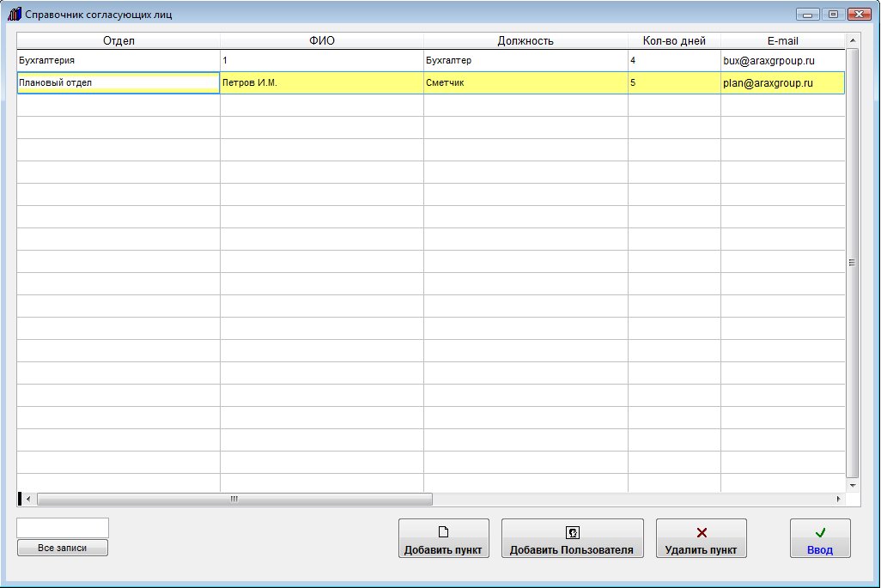This screenshot has width=881, height=588.
Task: Click the user icon on Добавить Пользователя
Action: (x=572, y=532)
